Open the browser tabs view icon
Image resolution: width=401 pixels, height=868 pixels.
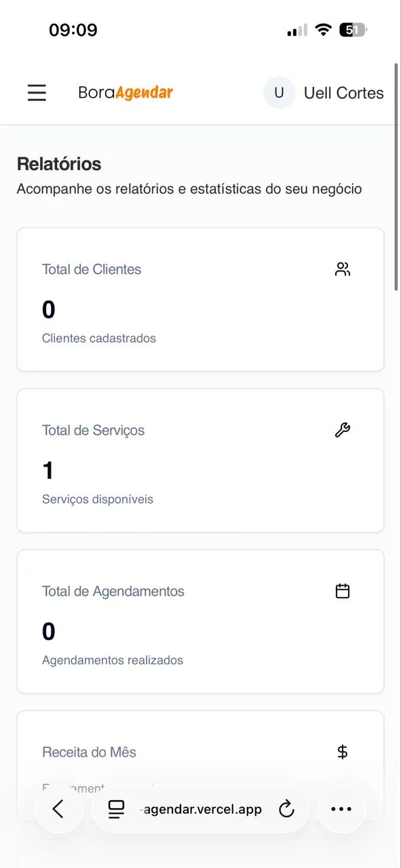coord(117,808)
